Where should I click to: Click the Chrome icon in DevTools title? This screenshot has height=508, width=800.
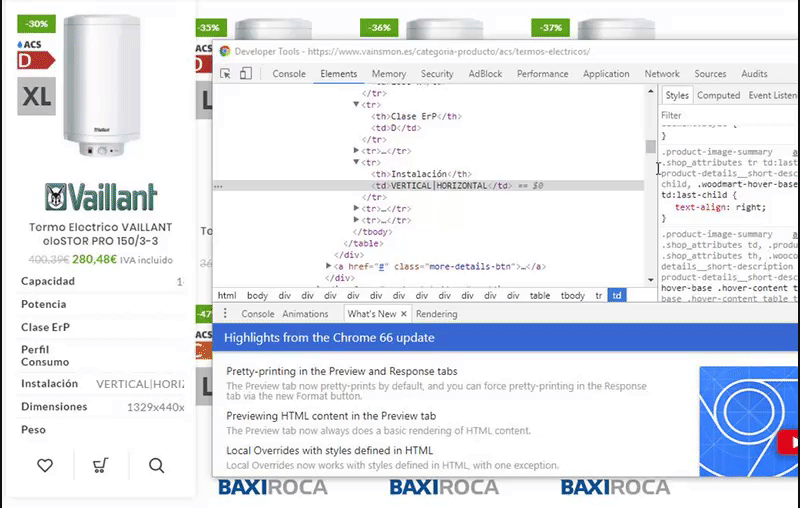(224, 51)
